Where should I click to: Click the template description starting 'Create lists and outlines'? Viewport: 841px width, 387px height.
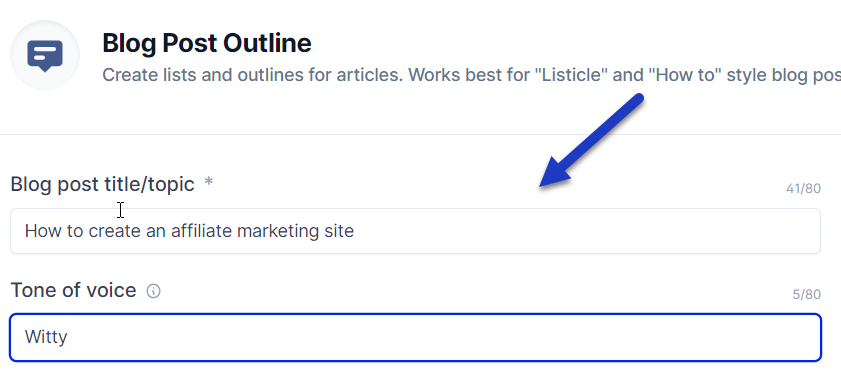point(471,75)
